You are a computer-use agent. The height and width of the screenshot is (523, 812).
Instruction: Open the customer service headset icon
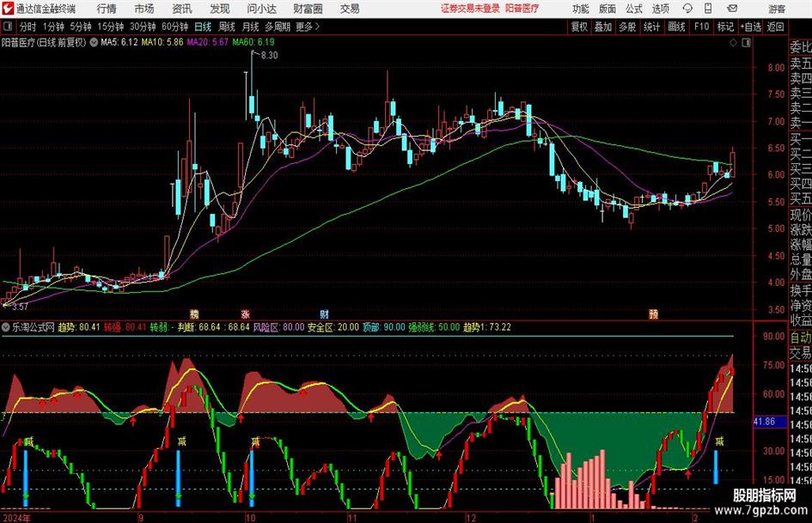(687, 9)
